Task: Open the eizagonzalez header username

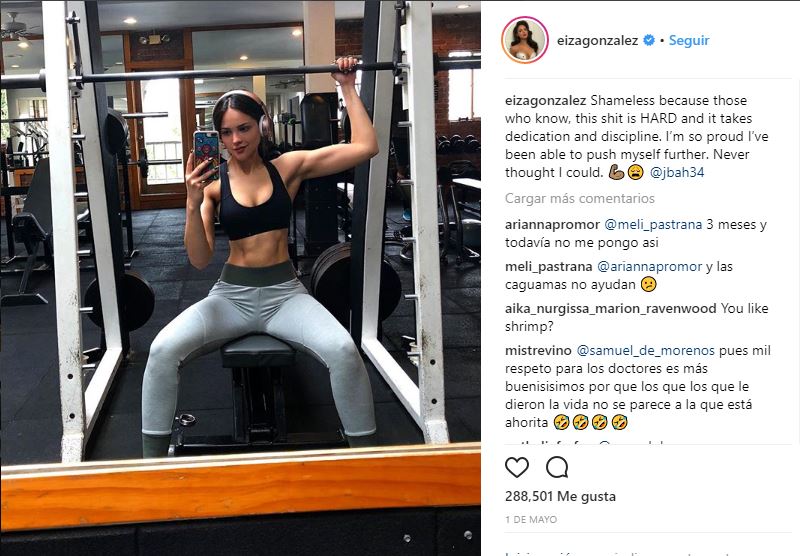Action: [x=597, y=40]
